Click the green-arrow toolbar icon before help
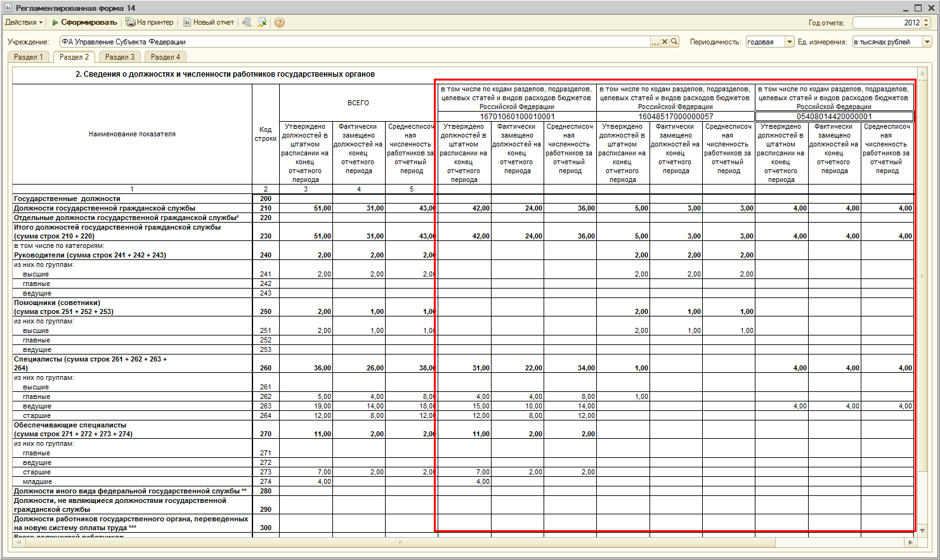940x560 pixels. pos(263,22)
